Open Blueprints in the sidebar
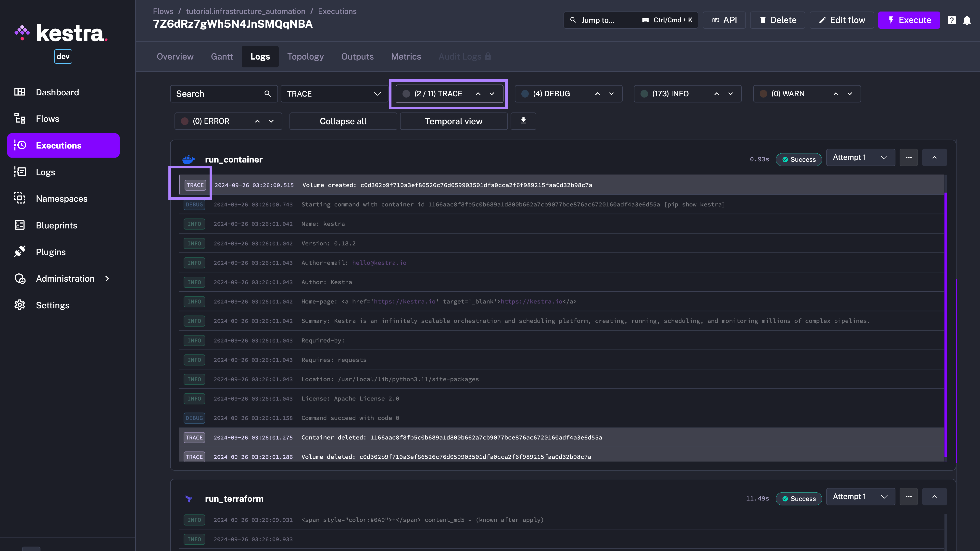The height and width of the screenshot is (551, 980). [x=56, y=225]
